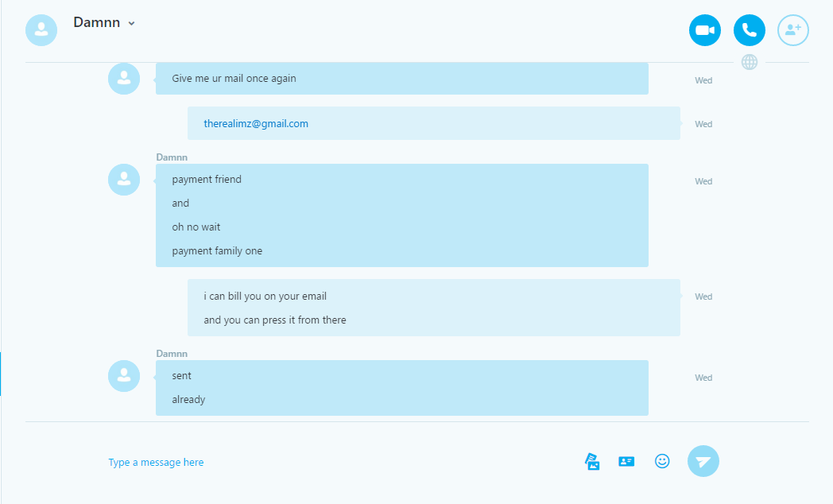Add people to the conversation
This screenshot has height=504, width=833.
tap(793, 30)
